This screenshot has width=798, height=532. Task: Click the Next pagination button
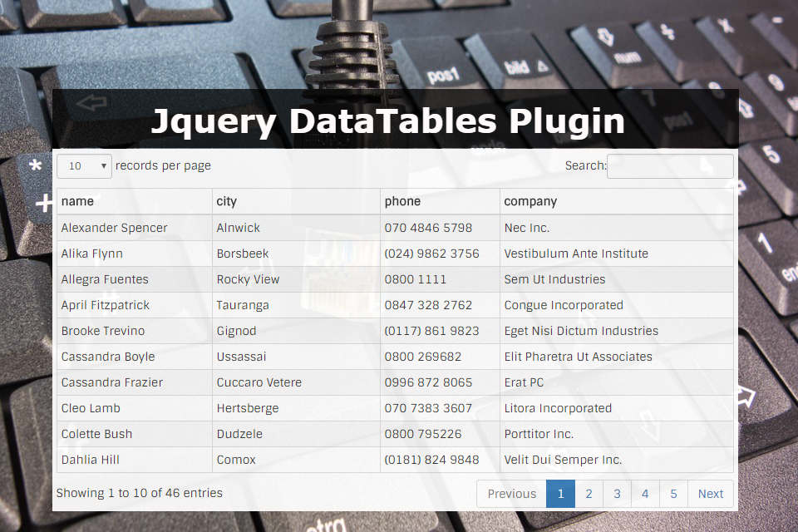click(710, 493)
